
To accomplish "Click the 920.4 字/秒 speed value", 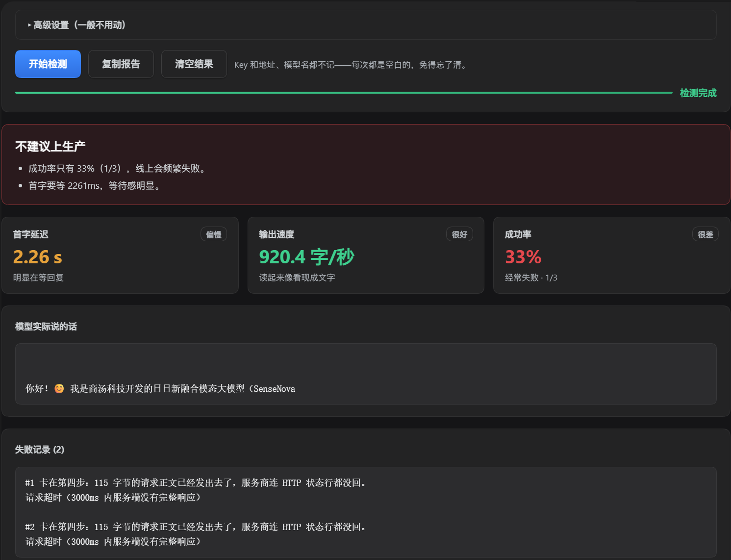I will coord(307,257).
